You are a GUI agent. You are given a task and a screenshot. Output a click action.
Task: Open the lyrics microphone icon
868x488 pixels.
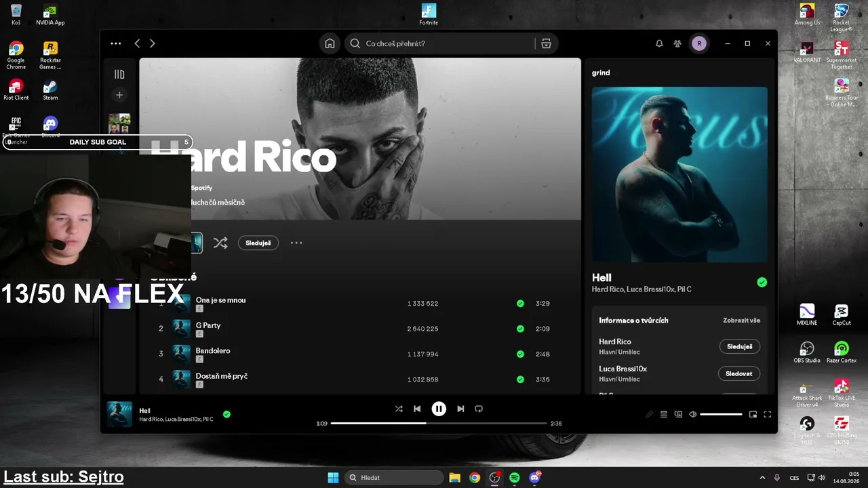point(650,414)
